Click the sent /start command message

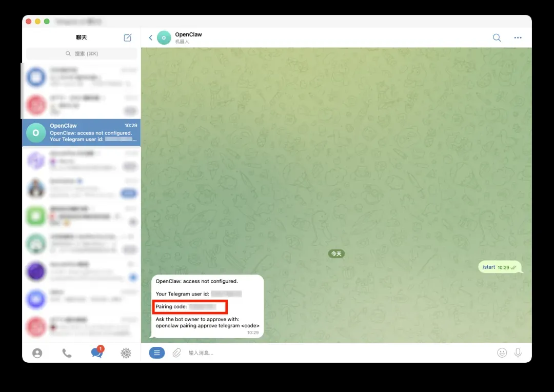(x=499, y=267)
